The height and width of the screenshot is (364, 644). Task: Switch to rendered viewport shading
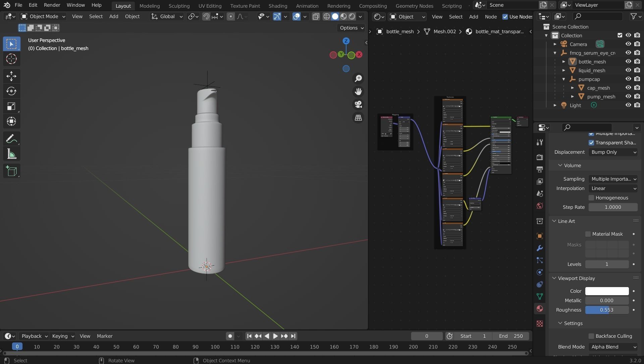352,16
